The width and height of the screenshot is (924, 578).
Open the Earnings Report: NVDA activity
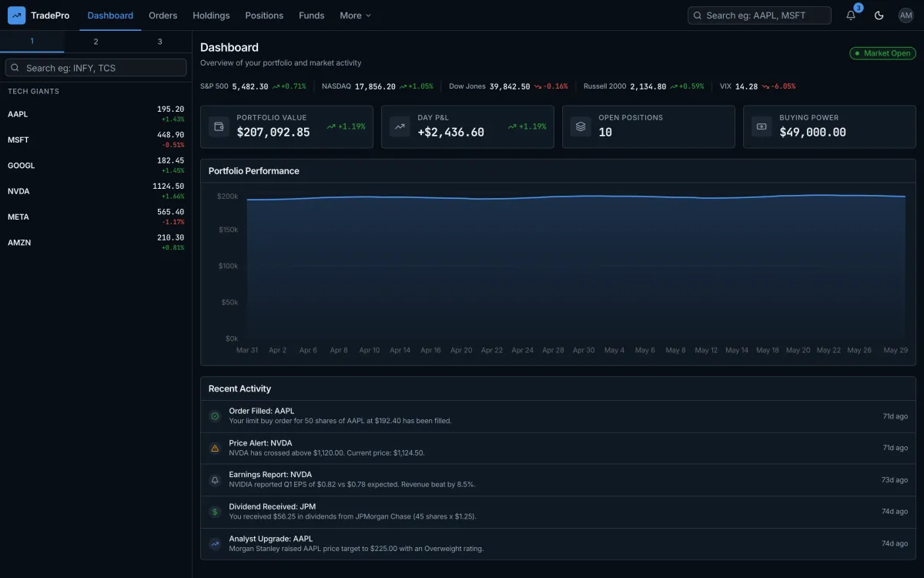pos(558,480)
